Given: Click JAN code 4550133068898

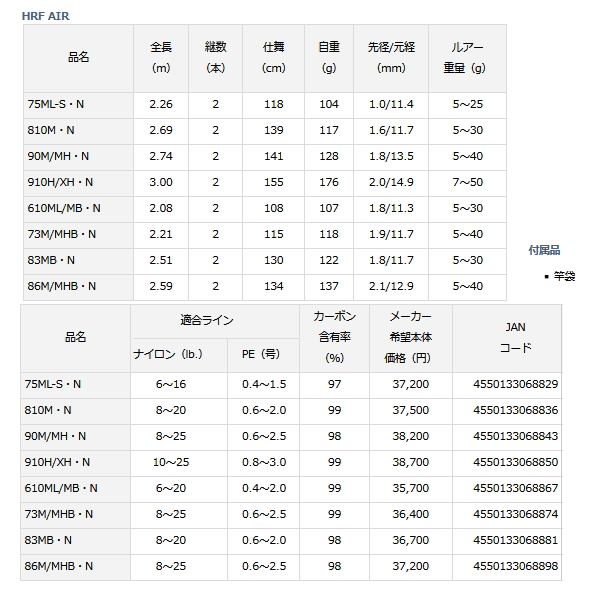Looking at the screenshot, I should tap(515, 566).
